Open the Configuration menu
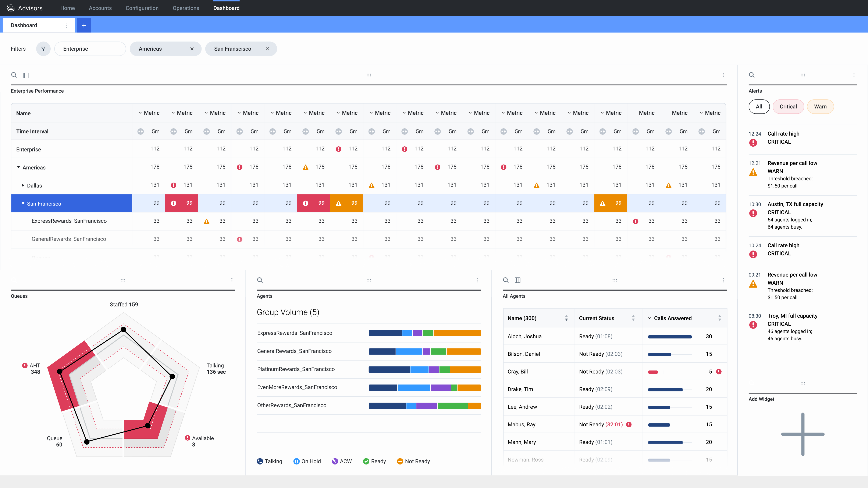868x488 pixels. (142, 8)
